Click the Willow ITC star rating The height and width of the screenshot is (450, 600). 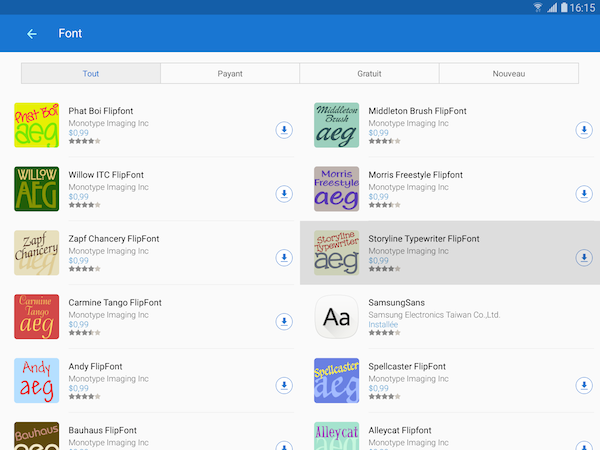[x=85, y=205]
